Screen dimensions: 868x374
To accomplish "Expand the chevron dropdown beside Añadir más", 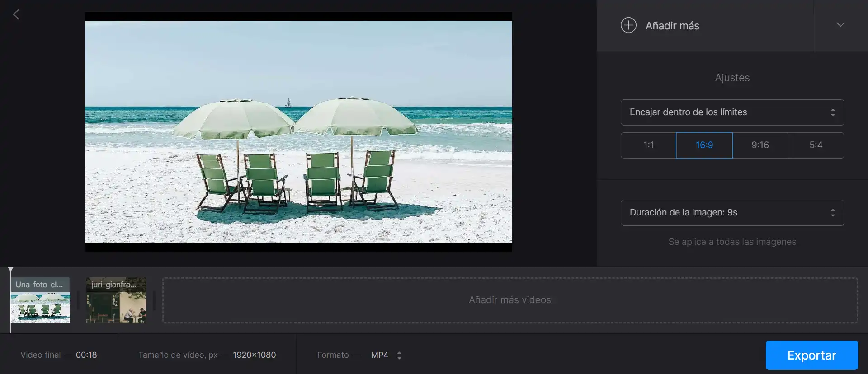I will pos(840,25).
